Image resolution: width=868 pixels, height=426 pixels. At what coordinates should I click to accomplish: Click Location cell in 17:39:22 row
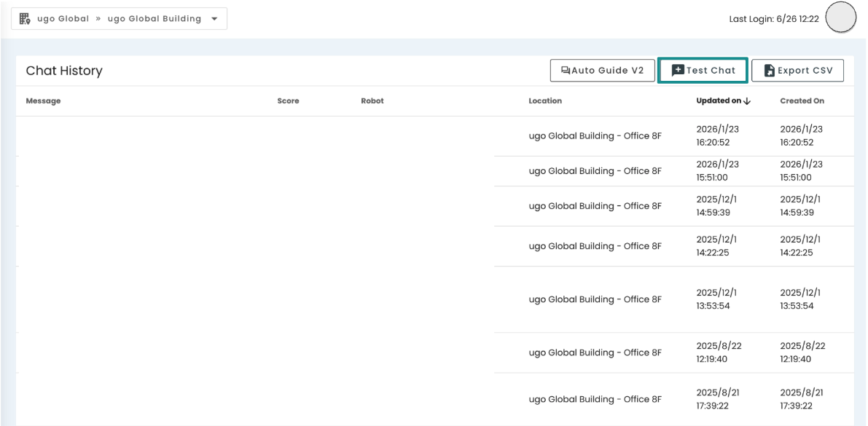[595, 399]
